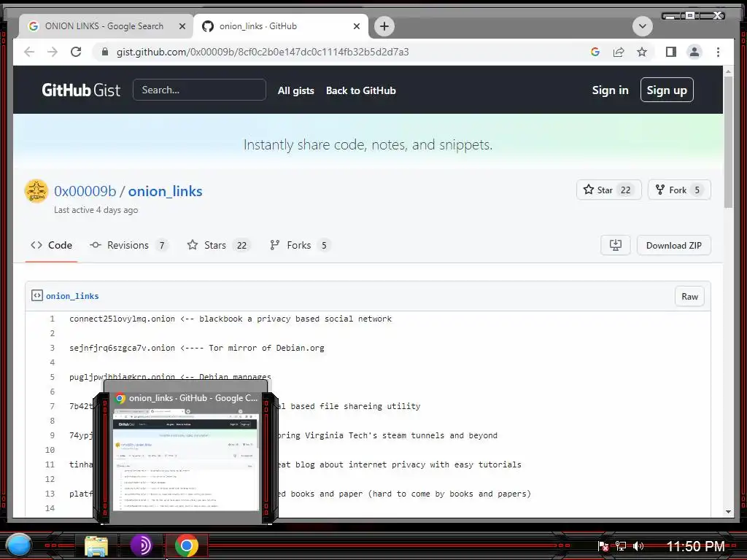Open All gists link
The image size is (747, 560).
pos(296,90)
